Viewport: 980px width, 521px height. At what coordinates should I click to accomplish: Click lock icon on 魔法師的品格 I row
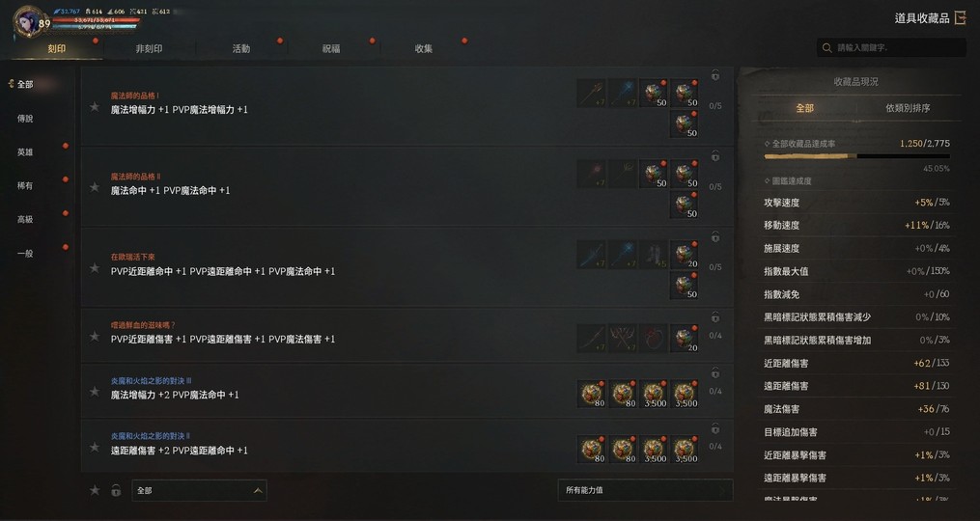715,75
